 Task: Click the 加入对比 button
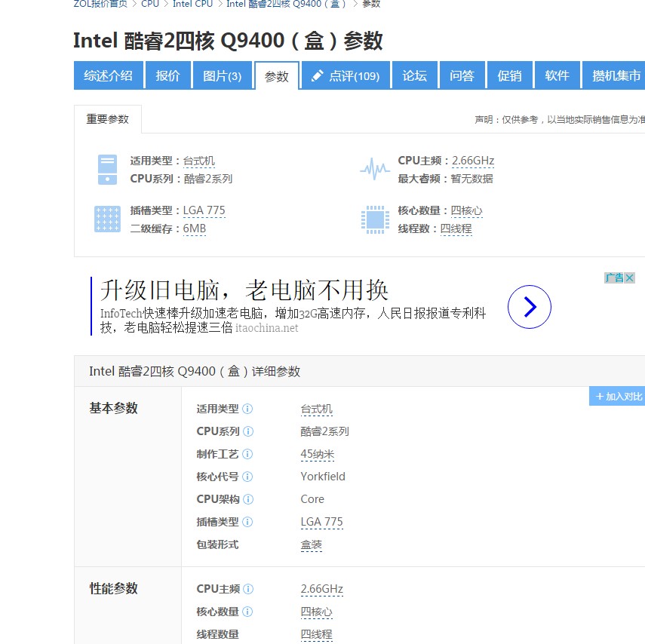[x=617, y=396]
